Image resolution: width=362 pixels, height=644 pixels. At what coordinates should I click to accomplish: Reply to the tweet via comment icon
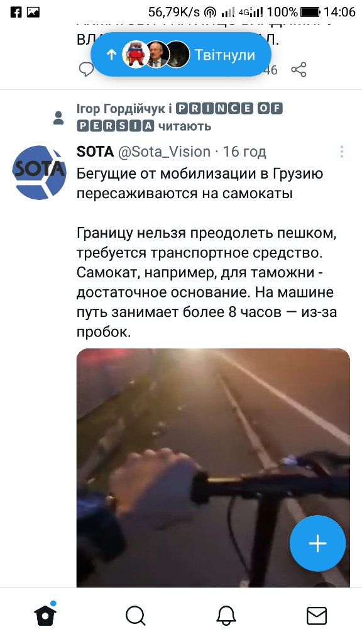[86, 69]
